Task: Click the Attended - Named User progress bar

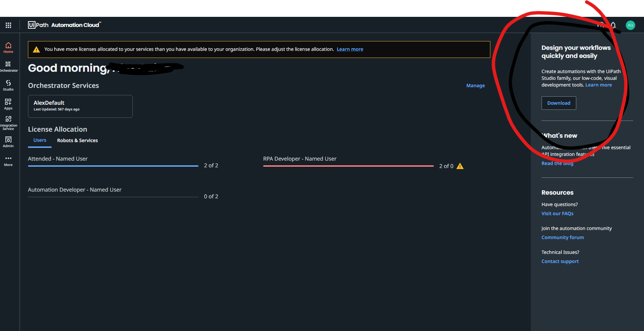Action: (113, 166)
